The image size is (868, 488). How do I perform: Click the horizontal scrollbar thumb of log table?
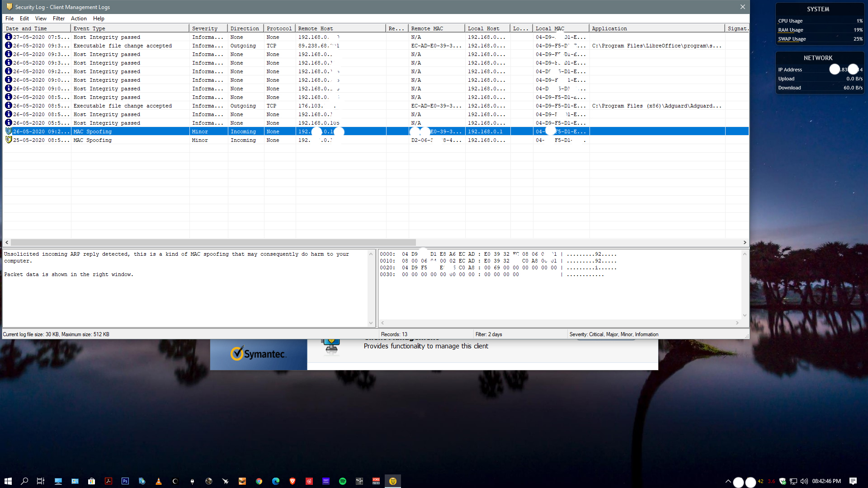click(212, 243)
